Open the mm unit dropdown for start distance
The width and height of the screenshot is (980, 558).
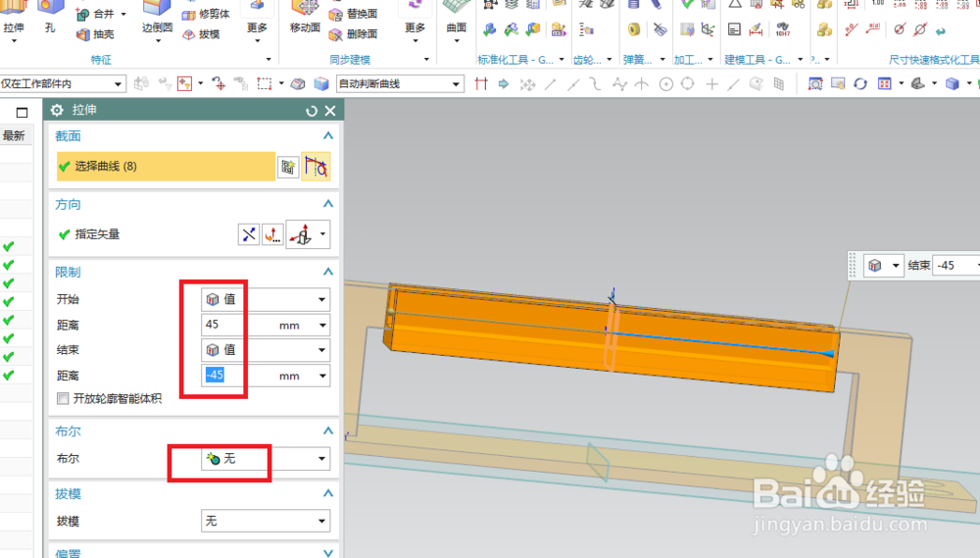coord(322,326)
